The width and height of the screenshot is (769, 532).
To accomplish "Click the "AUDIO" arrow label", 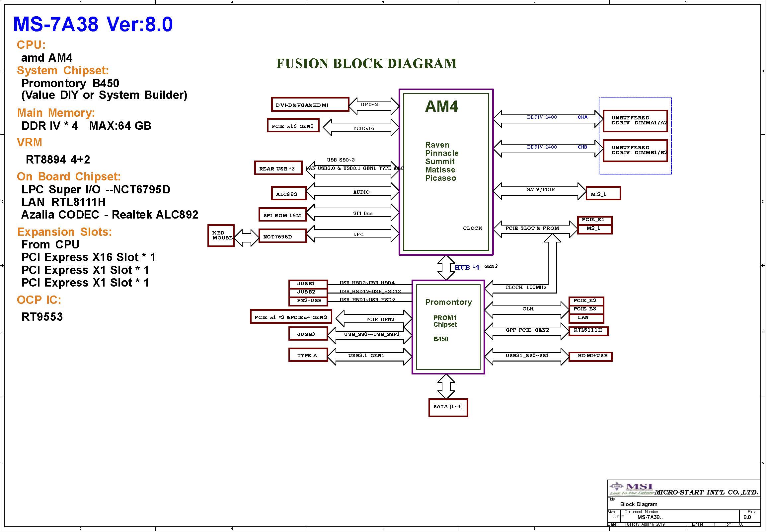I will (361, 192).
